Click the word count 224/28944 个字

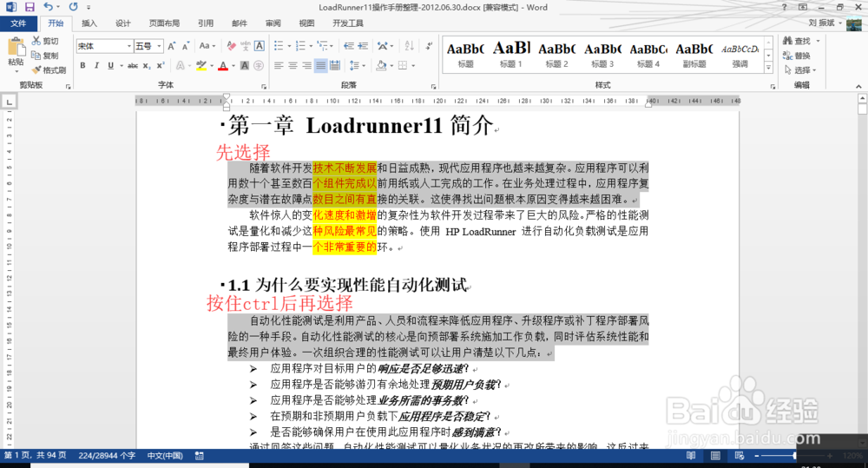click(x=107, y=455)
